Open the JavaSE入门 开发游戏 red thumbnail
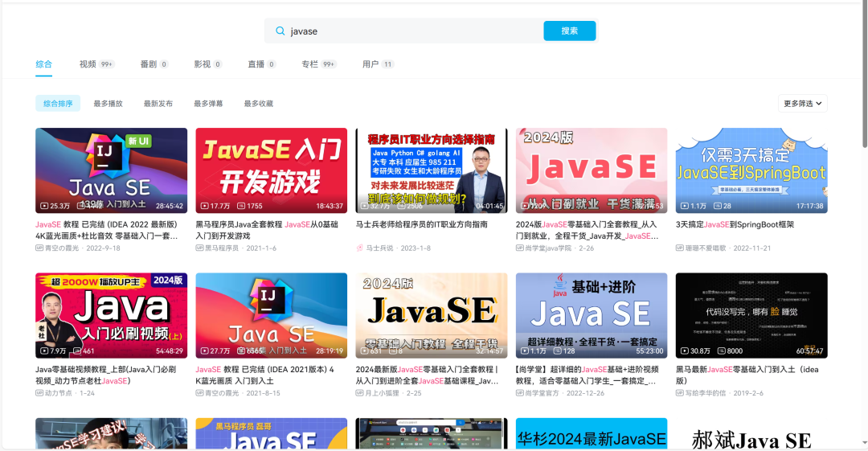The width and height of the screenshot is (868, 451). [x=272, y=170]
